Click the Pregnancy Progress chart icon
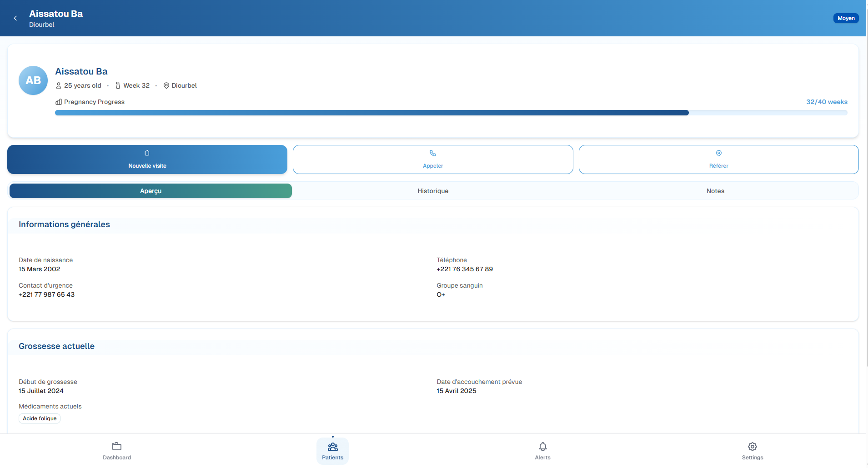 coord(58,102)
